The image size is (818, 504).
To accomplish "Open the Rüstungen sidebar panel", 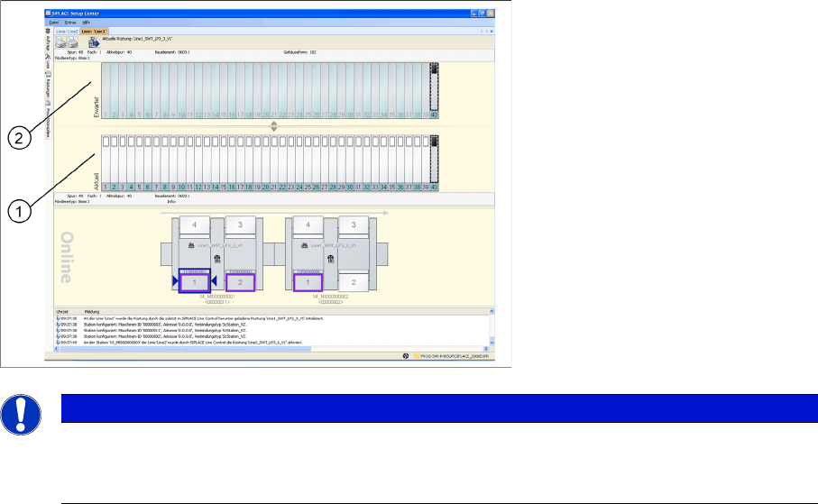I will [48, 87].
